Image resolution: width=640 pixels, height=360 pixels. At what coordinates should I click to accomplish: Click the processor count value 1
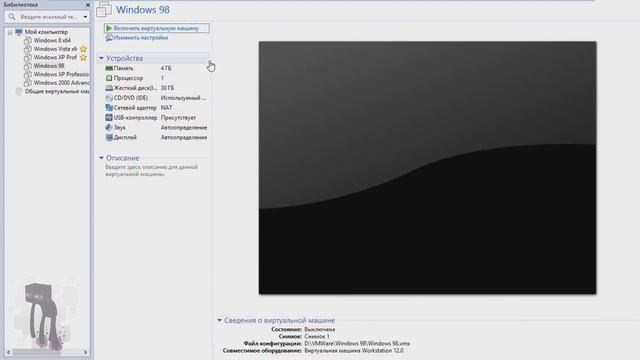162,78
